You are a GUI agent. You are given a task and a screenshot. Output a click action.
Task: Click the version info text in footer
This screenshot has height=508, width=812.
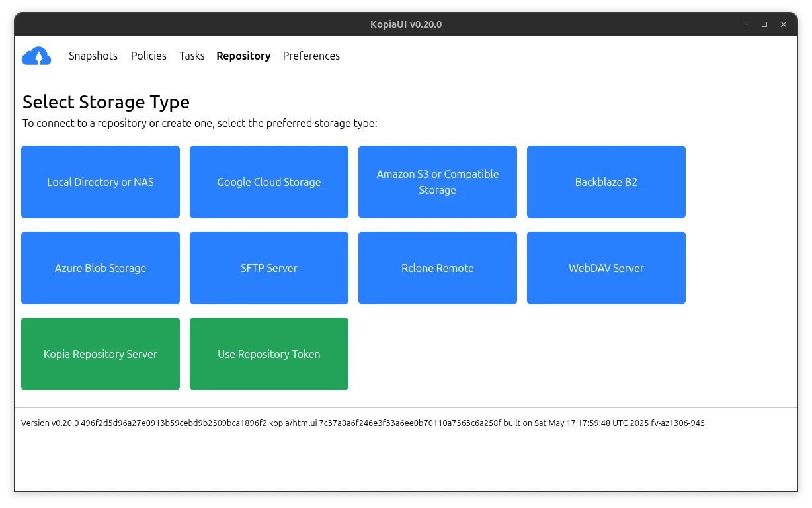(x=362, y=423)
